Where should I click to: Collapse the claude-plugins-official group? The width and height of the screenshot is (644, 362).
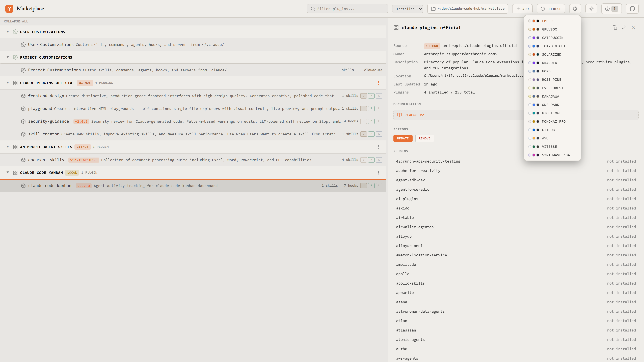pos(8,83)
